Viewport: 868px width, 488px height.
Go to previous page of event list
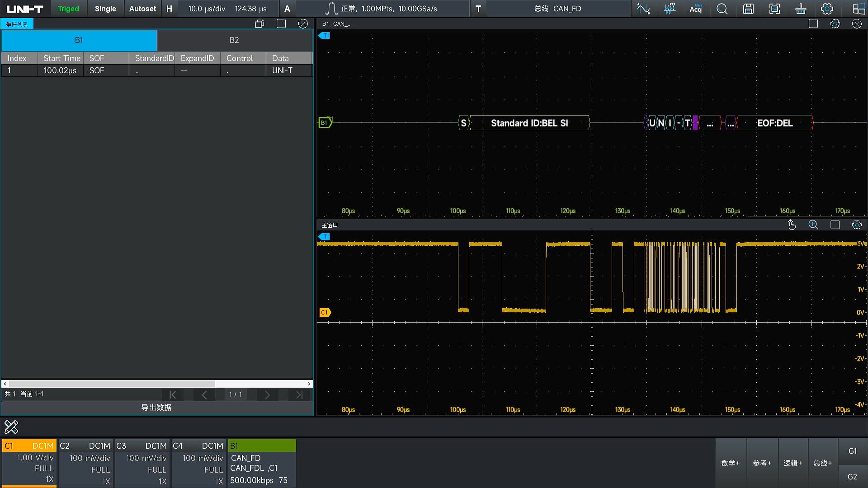204,394
